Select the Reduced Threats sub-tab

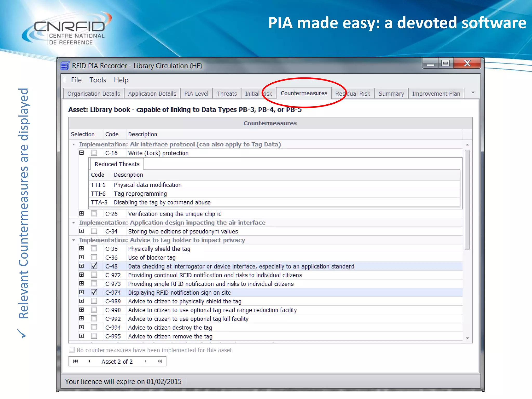(117, 164)
